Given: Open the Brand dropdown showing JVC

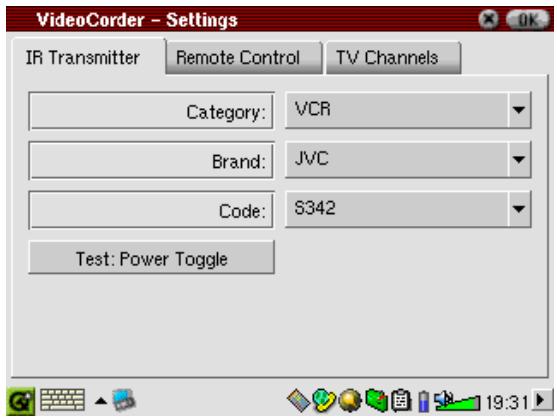Looking at the screenshot, I should coord(408,159).
